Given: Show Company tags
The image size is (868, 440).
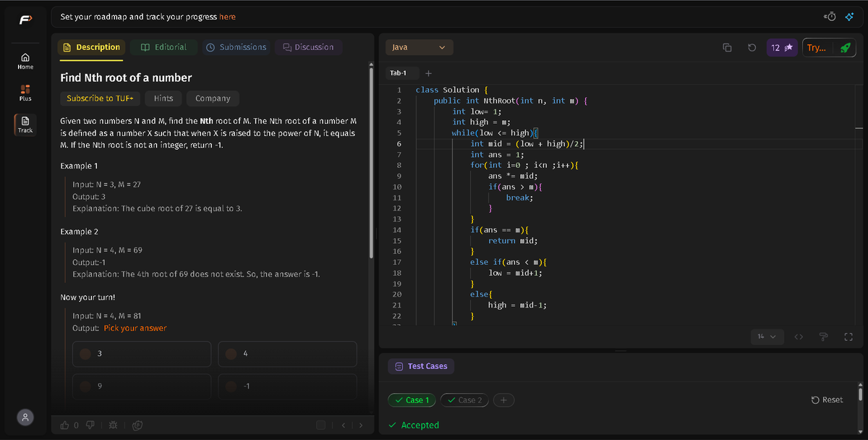Looking at the screenshot, I should 213,98.
